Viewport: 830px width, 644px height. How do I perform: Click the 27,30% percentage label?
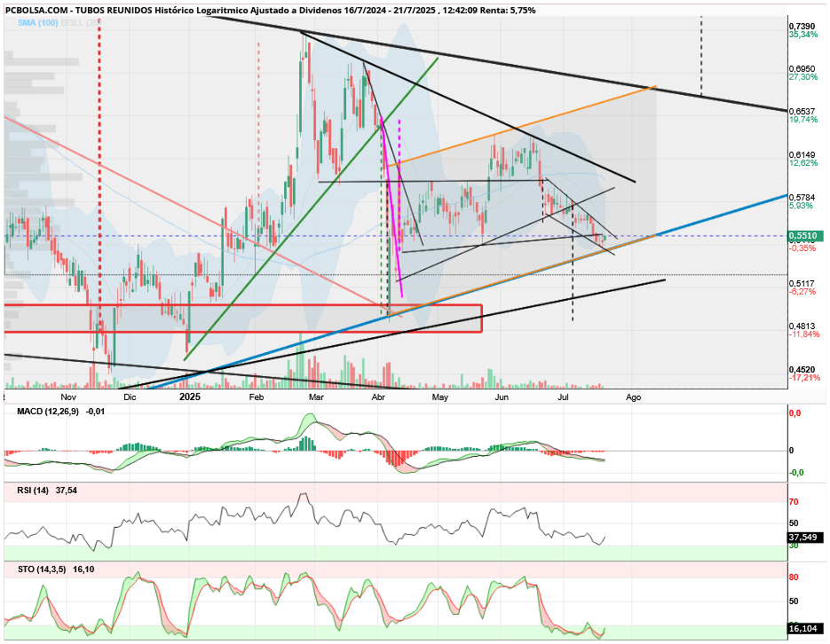point(803,77)
